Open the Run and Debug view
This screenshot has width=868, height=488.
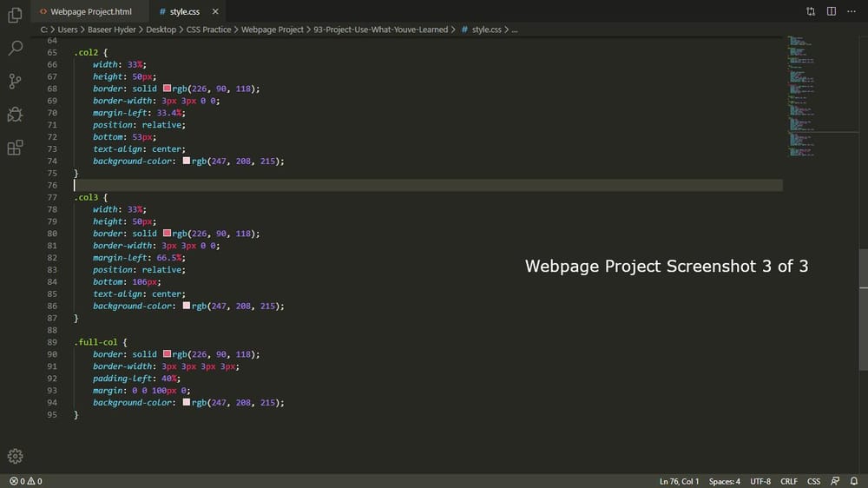(x=15, y=115)
